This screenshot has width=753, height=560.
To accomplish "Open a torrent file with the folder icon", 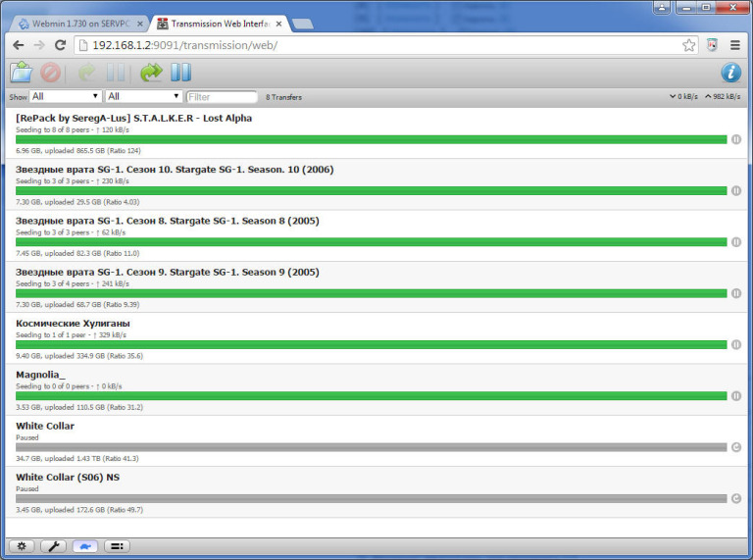I will [22, 73].
